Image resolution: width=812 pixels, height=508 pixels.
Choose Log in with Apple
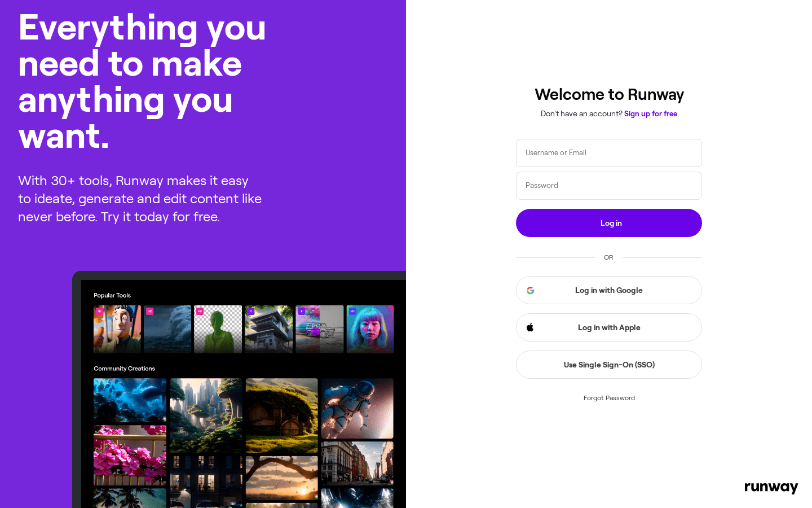(x=608, y=327)
